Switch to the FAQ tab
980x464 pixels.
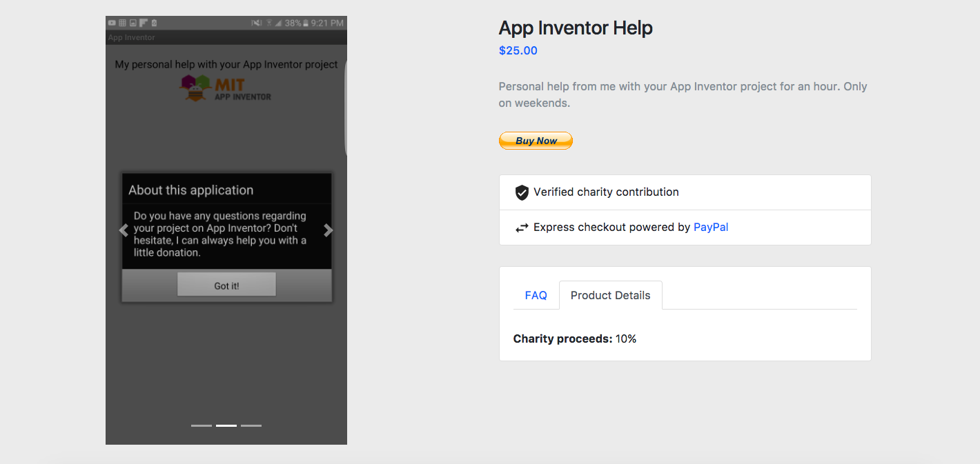click(536, 295)
